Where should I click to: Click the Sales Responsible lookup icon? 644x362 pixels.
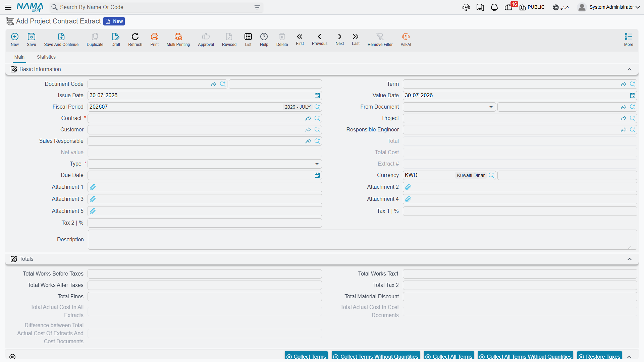pyautogui.click(x=317, y=141)
